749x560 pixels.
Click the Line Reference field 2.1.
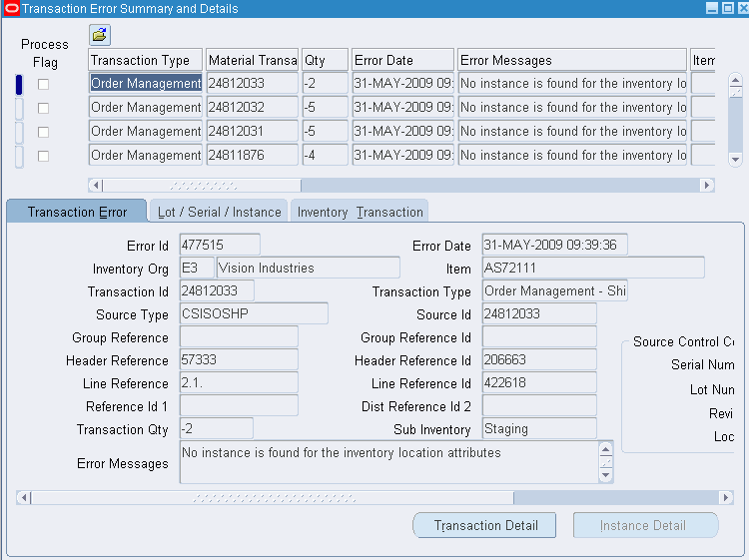tap(239, 382)
